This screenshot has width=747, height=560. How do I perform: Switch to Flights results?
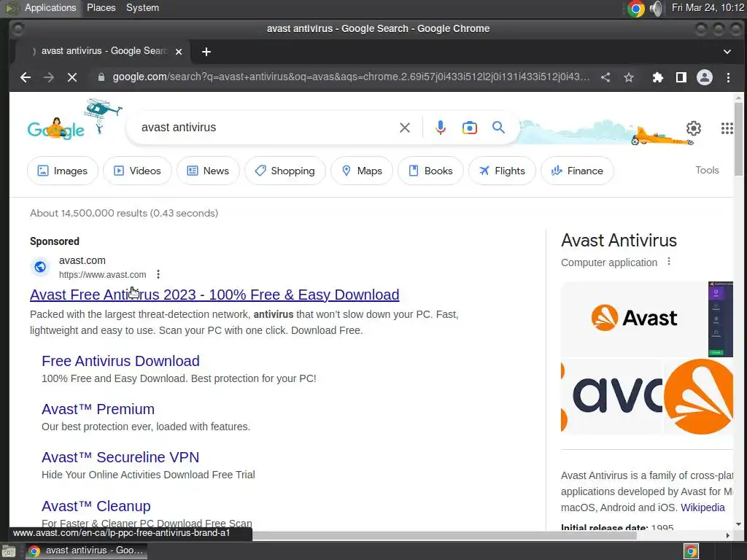tap(502, 171)
